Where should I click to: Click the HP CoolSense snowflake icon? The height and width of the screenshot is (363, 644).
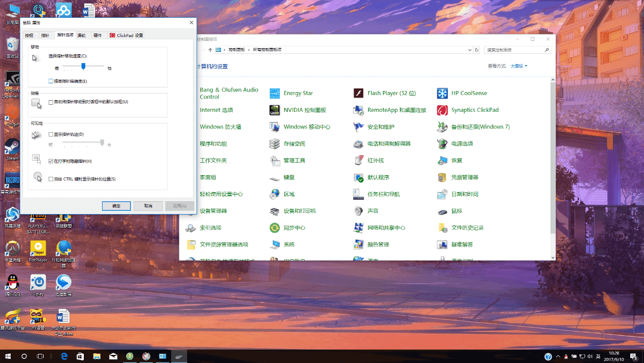point(442,94)
